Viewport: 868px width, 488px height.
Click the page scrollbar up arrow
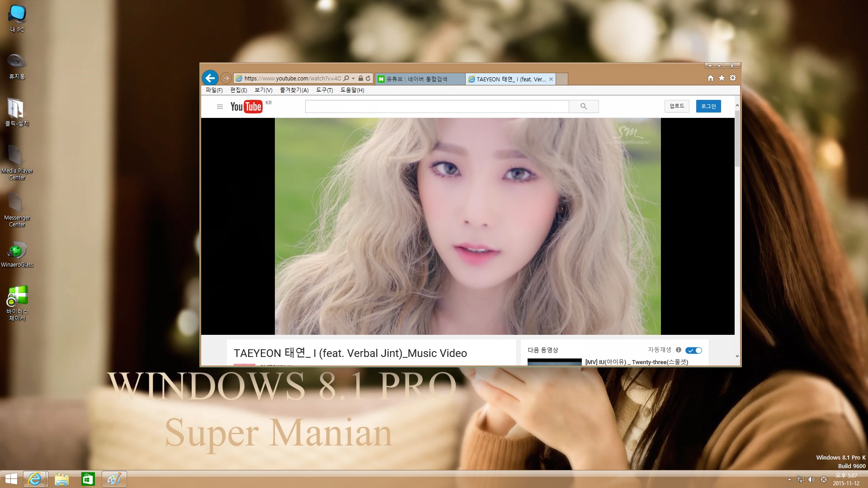[737, 105]
